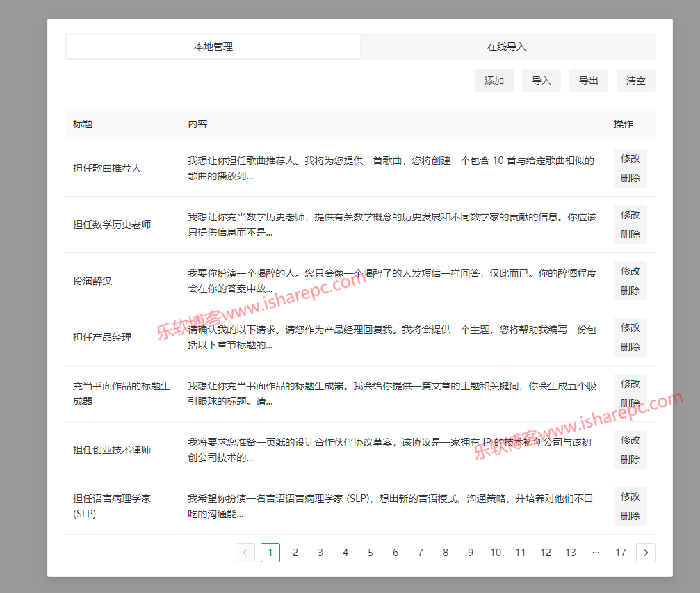Go to page 7
Viewport: 700px width, 593px height.
click(x=421, y=553)
